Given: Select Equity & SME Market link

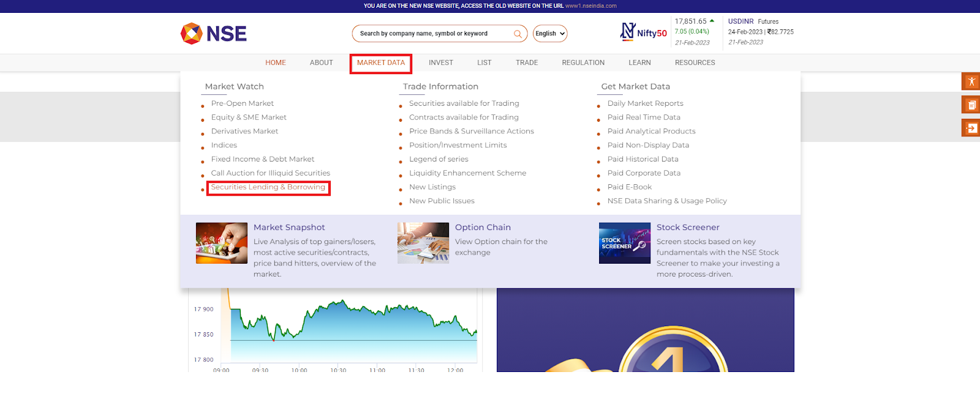Looking at the screenshot, I should coord(249,117).
